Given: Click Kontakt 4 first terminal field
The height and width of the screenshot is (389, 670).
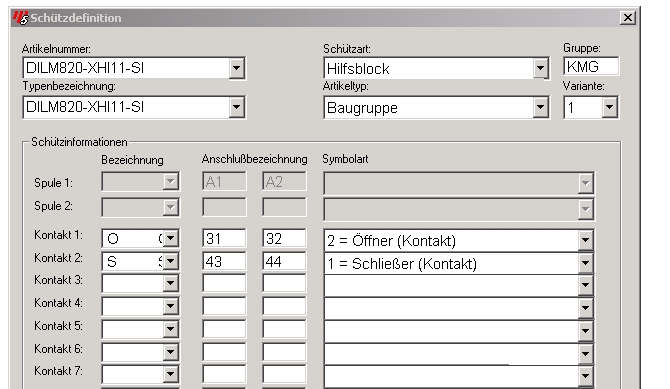Looking at the screenshot, I should pos(224,306).
